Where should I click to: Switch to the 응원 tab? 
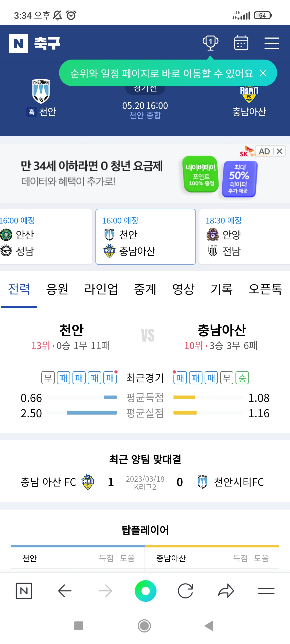pyautogui.click(x=57, y=289)
